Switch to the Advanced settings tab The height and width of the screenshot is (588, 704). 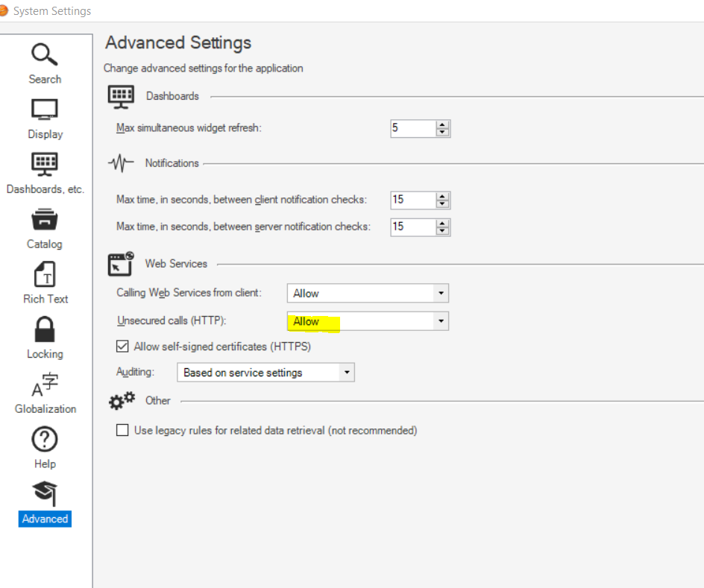point(45,493)
